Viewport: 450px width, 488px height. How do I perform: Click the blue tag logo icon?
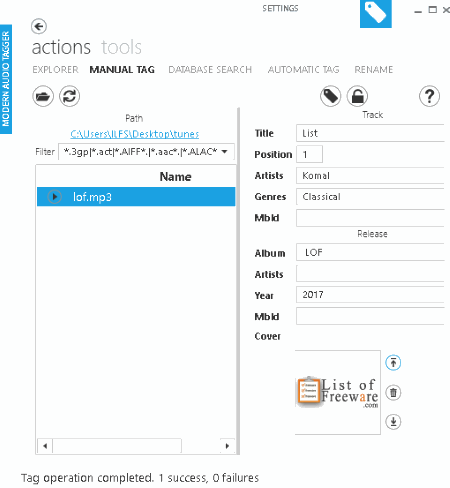(376, 14)
